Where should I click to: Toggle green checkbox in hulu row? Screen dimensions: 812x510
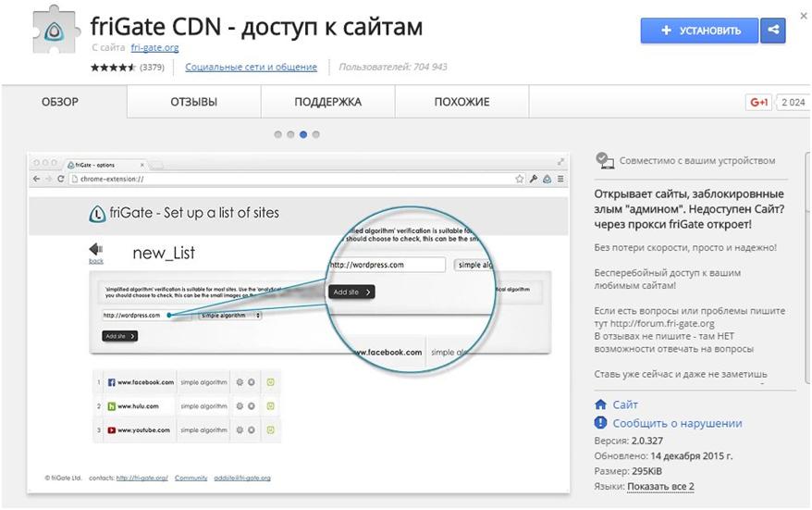click(x=270, y=406)
